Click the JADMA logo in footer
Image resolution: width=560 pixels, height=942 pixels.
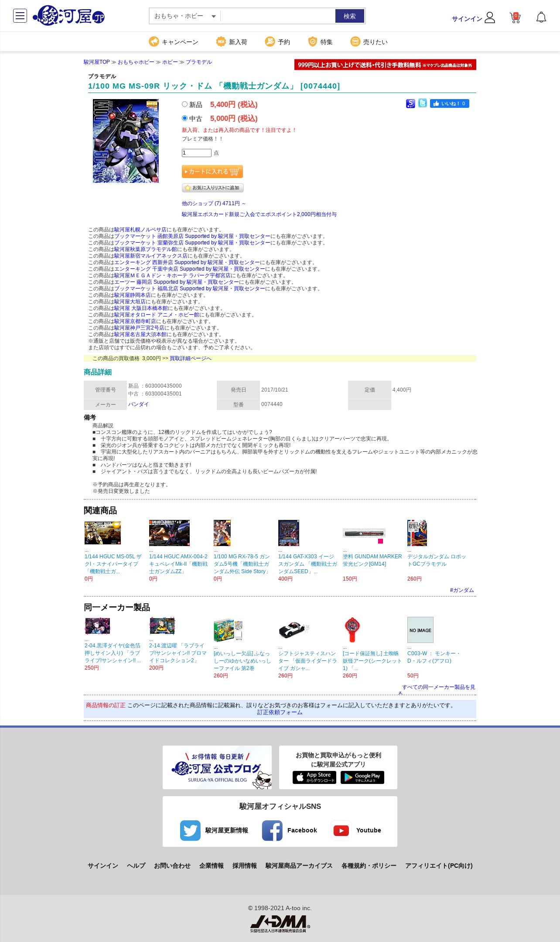coord(280,924)
